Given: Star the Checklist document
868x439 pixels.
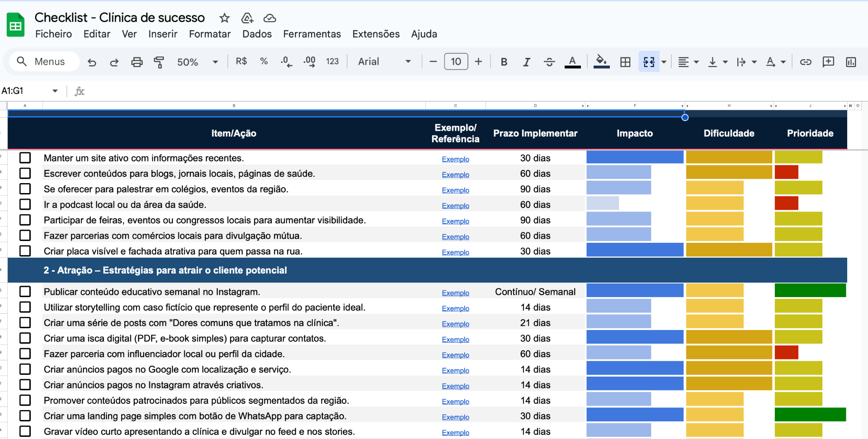Looking at the screenshot, I should 224,18.
